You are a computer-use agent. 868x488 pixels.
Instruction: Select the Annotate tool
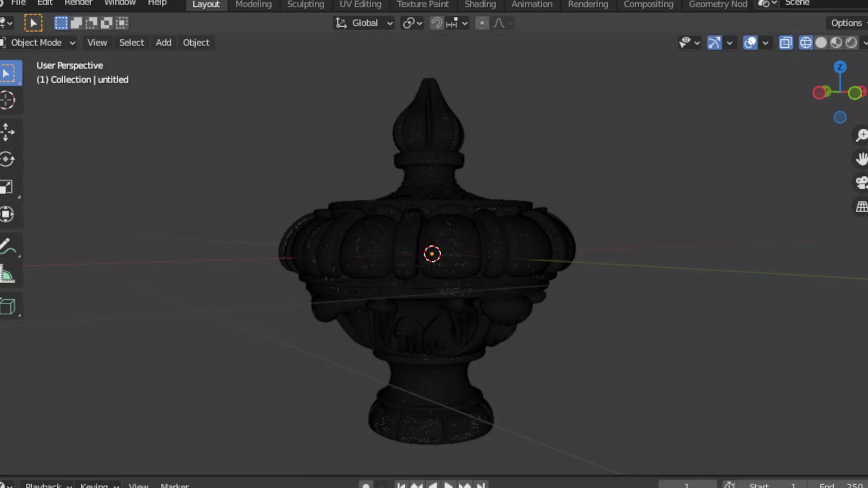[x=7, y=247]
